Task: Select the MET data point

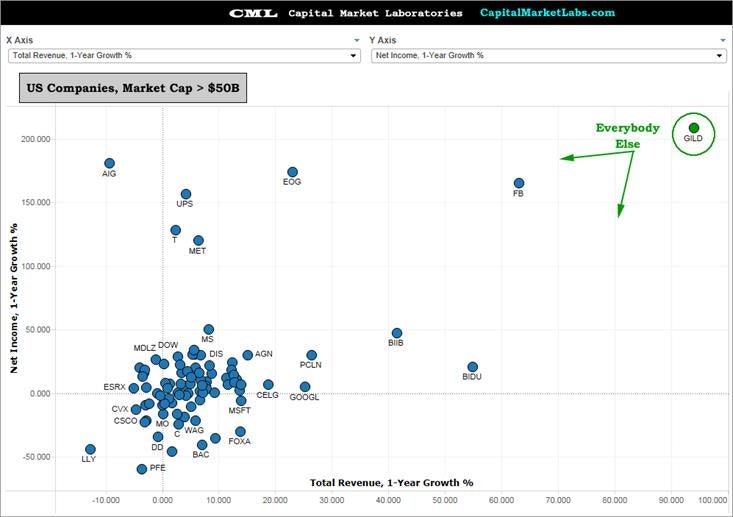Action: point(199,240)
